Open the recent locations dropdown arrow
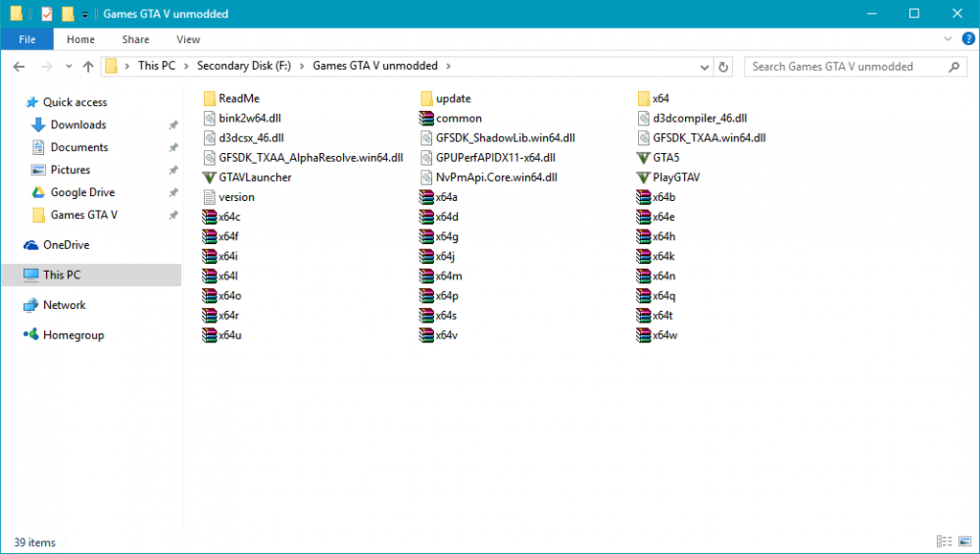 pos(69,67)
